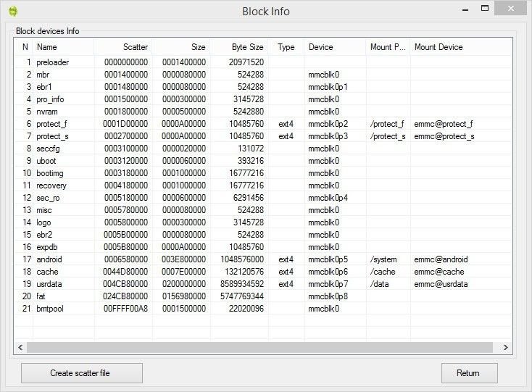Click the Create scatter file button
Screen dimensions: 532x392
pos(81,373)
